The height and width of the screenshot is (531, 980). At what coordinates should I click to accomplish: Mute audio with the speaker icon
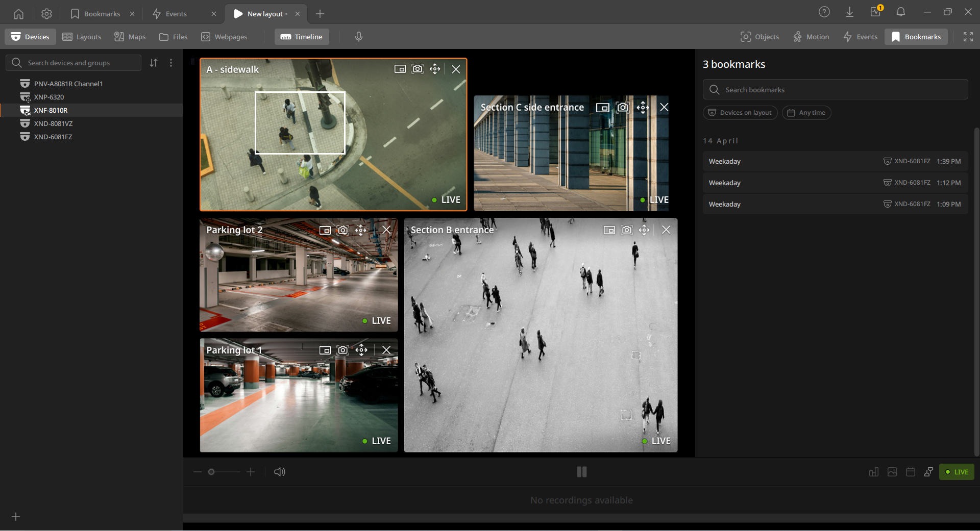coord(280,472)
